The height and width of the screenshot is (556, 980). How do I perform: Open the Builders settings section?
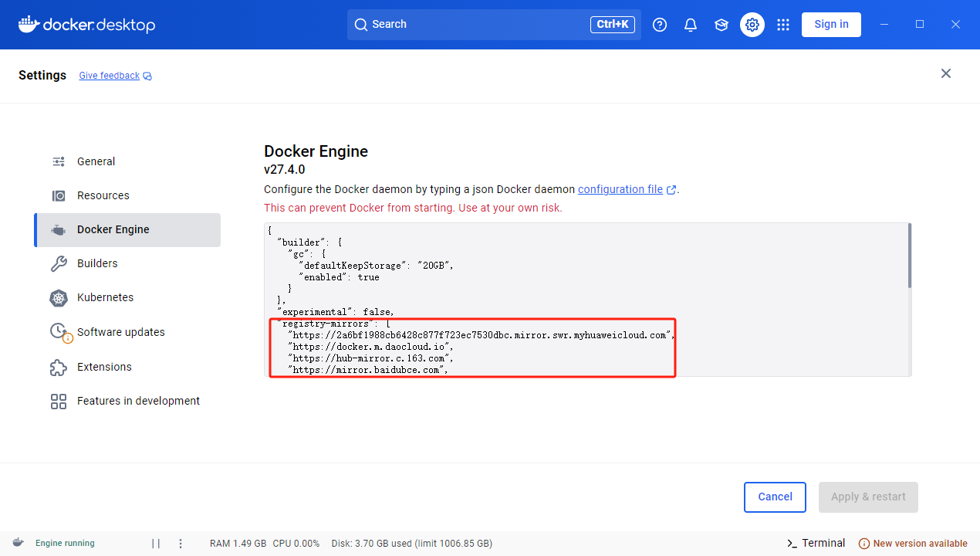click(127, 263)
